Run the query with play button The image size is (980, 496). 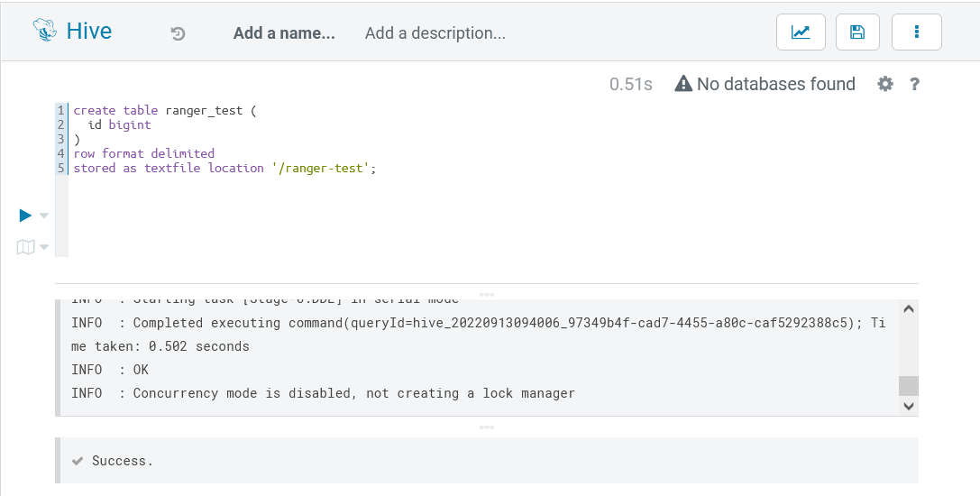click(25, 215)
